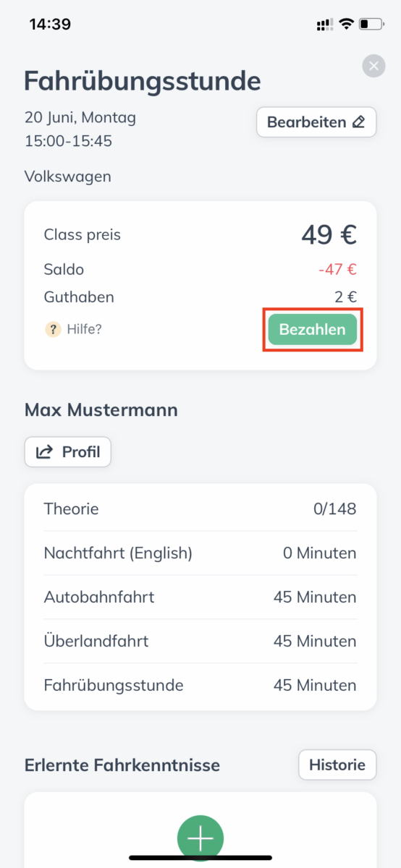Tap the negative Saldo amount
The width and height of the screenshot is (401, 868).
click(x=337, y=270)
